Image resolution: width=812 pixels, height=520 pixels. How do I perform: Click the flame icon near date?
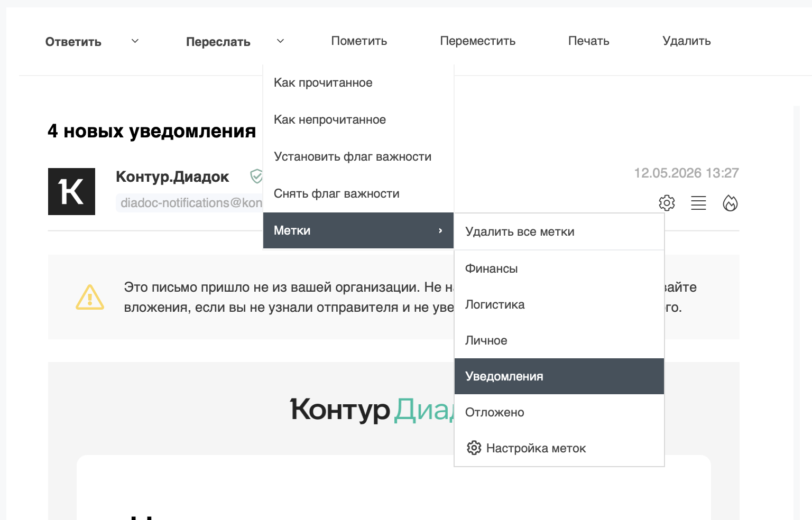pos(730,203)
